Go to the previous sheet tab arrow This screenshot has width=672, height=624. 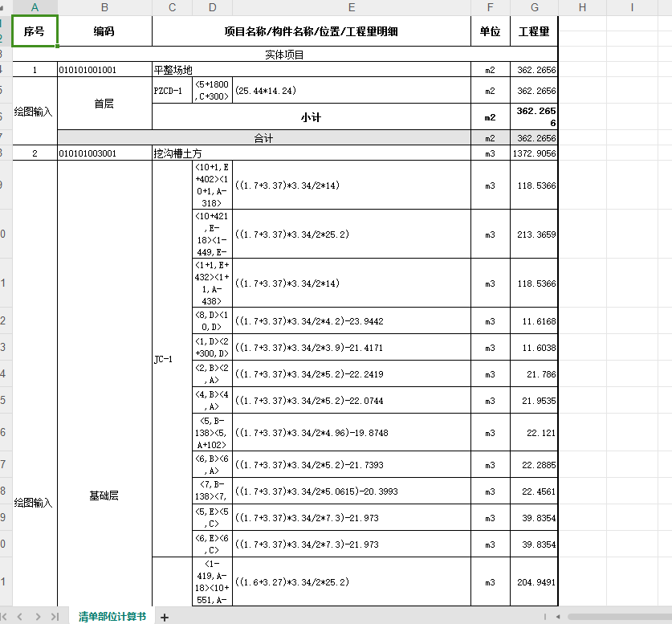pyautogui.click(x=20, y=617)
